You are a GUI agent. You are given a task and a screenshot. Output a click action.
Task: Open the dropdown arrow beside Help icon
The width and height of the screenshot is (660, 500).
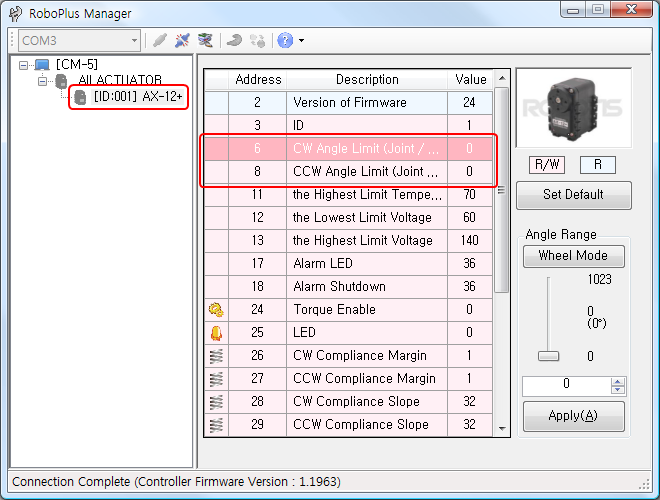301,41
